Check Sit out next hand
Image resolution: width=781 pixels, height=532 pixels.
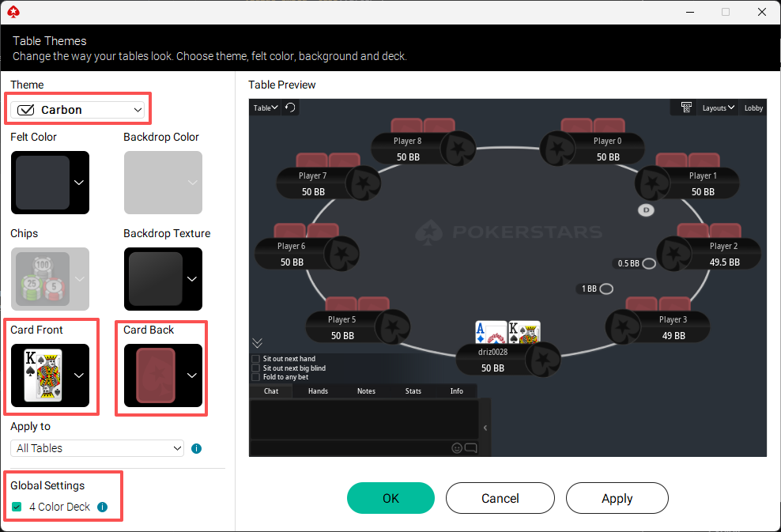(256, 359)
